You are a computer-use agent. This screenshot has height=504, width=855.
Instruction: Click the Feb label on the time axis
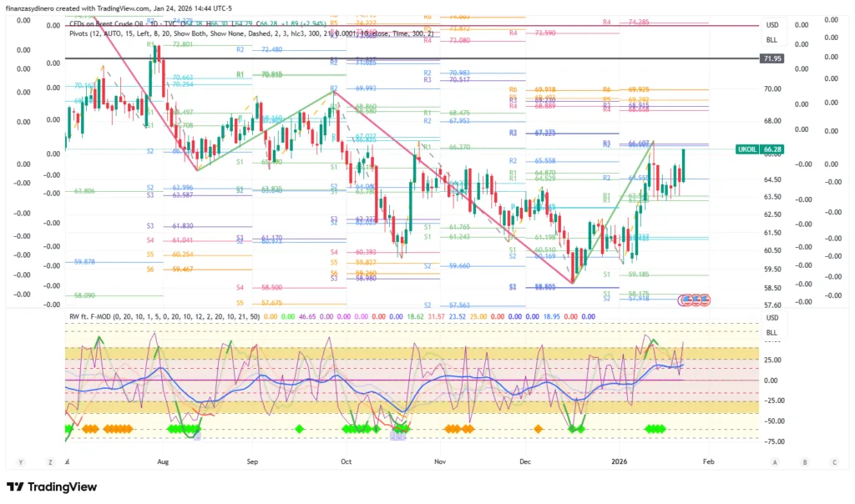tap(708, 461)
